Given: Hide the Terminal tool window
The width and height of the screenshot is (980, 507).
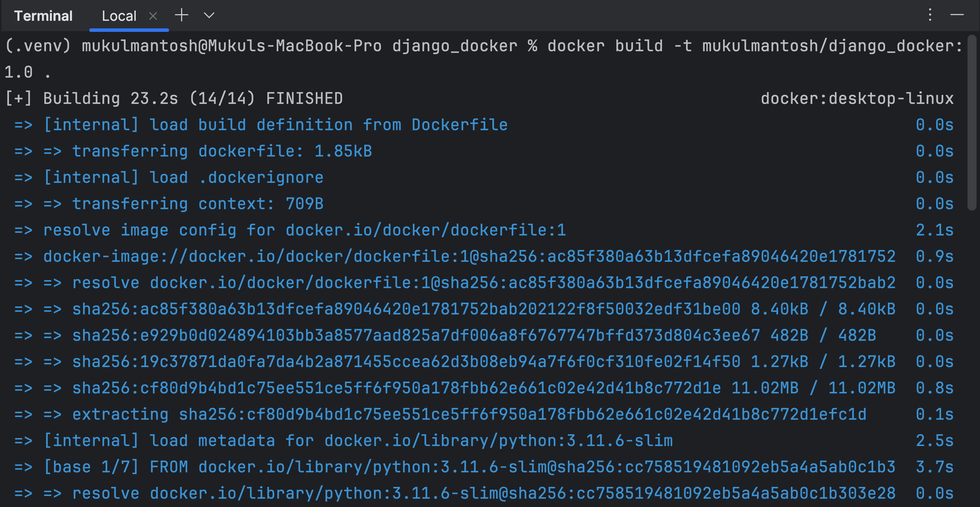Looking at the screenshot, I should tap(957, 15).
